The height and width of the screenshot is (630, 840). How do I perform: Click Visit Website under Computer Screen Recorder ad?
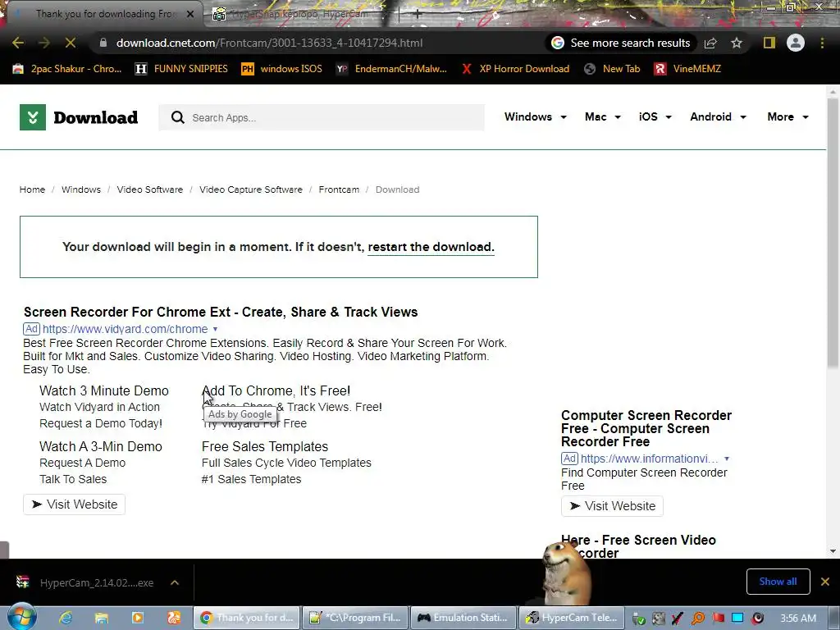click(x=612, y=506)
